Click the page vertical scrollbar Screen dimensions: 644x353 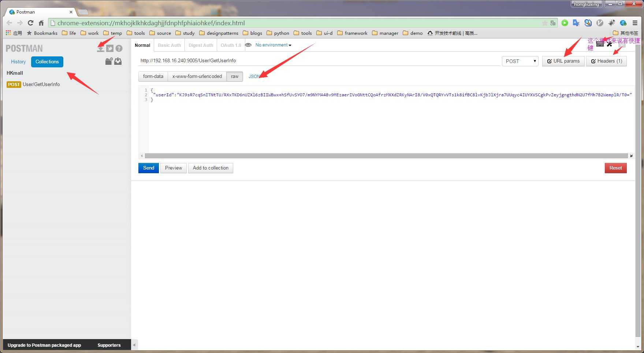[638, 190]
